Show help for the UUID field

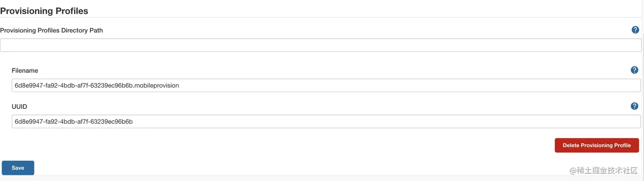(634, 106)
